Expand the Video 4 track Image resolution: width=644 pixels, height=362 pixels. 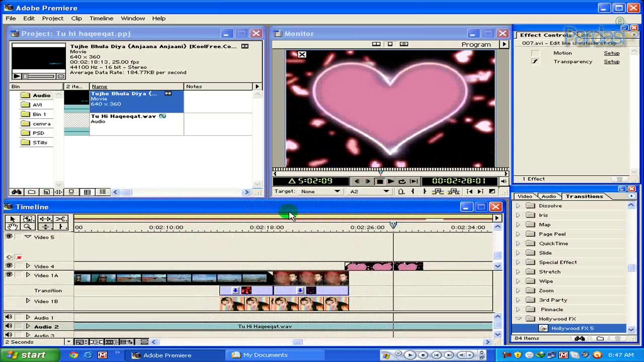pyautogui.click(x=28, y=266)
